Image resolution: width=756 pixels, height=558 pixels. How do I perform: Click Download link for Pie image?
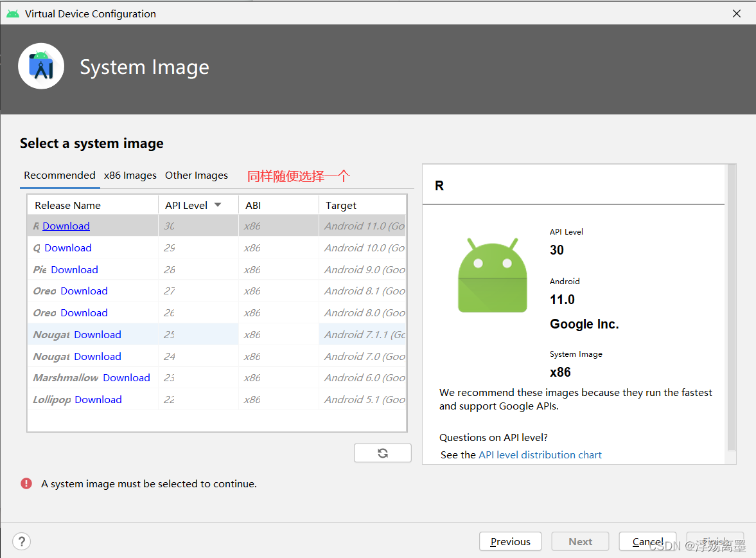coord(75,269)
